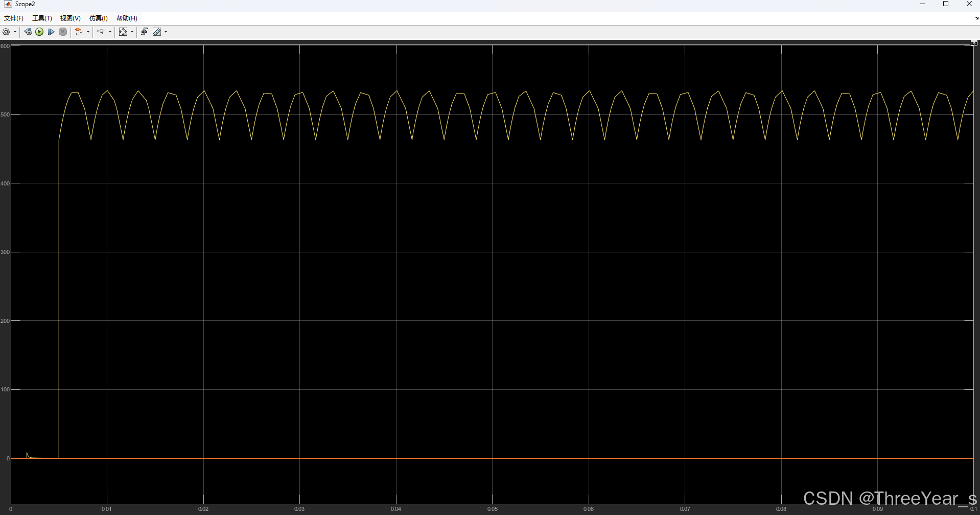Screen dimensions: 980x515
Task: Close the Scope2 window
Action: (x=969, y=4)
